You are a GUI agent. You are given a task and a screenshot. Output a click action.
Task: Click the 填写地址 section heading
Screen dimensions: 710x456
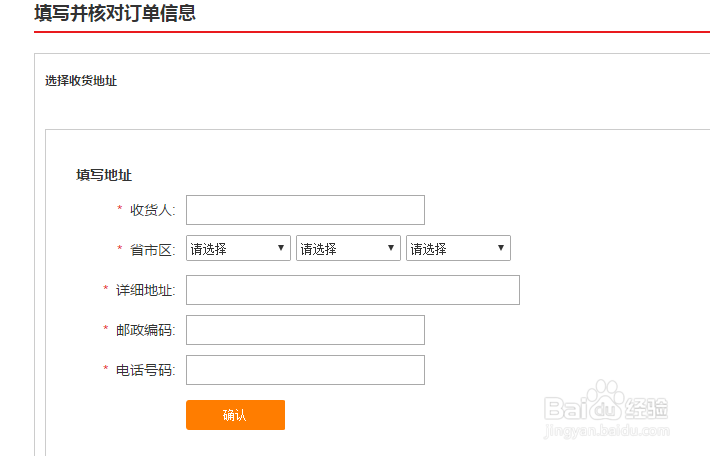pos(104,175)
